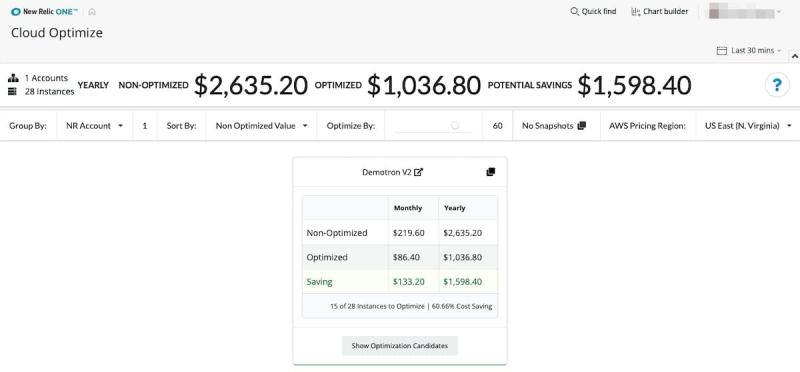Open Quick find search
Screen dimensions: 800x372
tap(593, 11)
